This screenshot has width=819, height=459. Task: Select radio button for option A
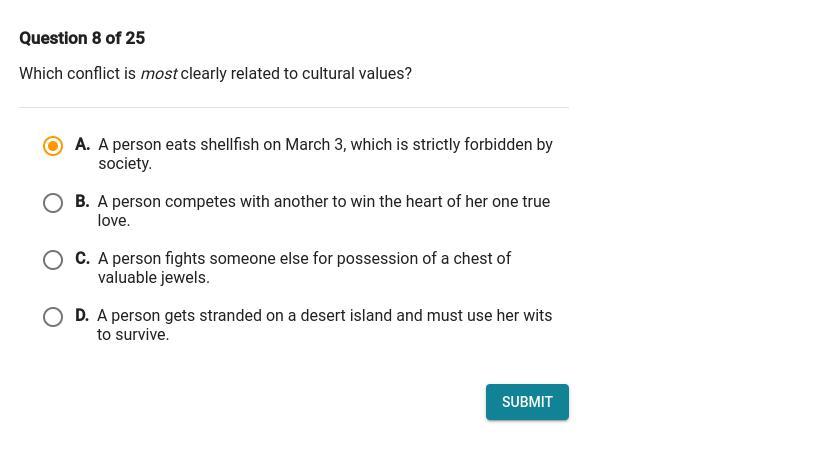point(53,146)
